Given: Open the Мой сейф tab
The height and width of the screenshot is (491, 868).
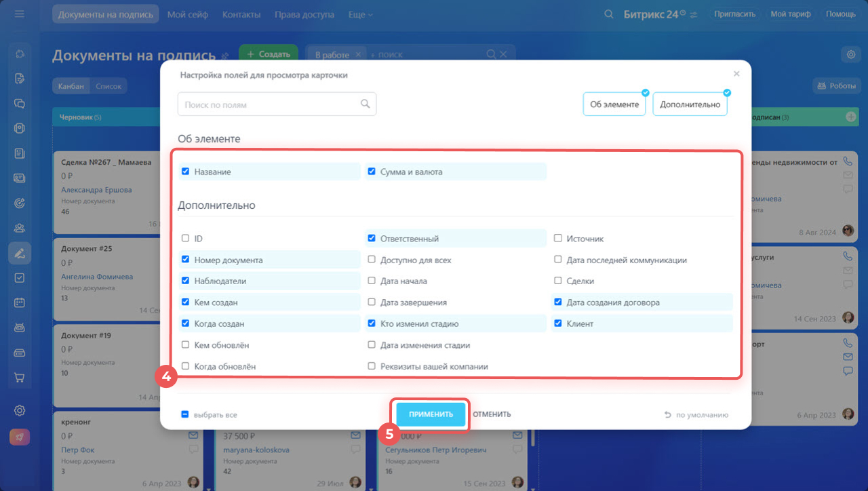Looking at the screenshot, I should tap(188, 14).
